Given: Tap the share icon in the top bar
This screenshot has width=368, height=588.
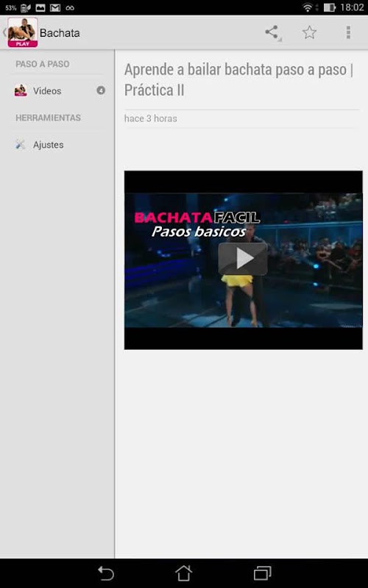Looking at the screenshot, I should (272, 32).
